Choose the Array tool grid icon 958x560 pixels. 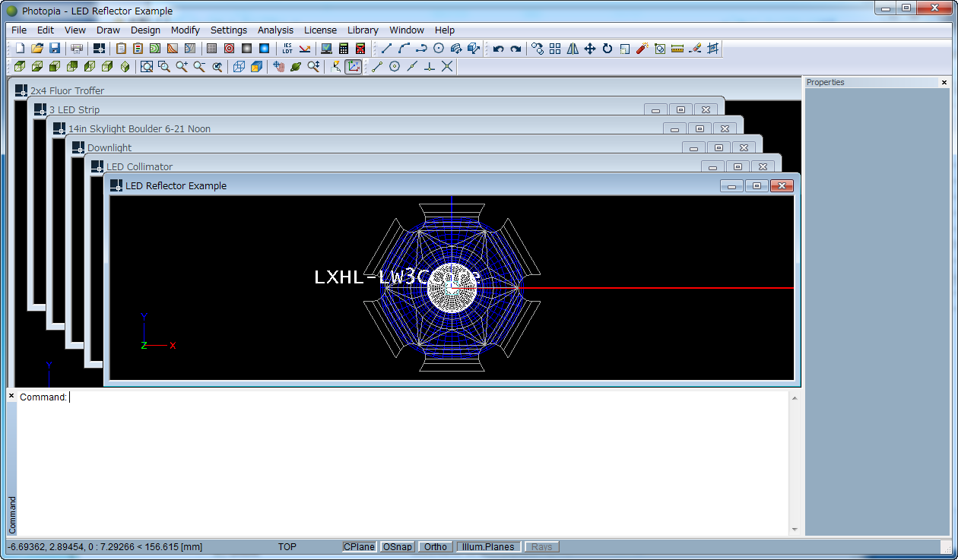tap(555, 49)
